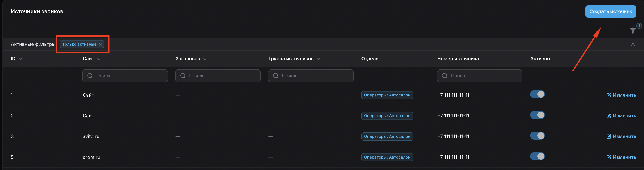This screenshot has height=170, width=644.
Task: Open the filter funnel icon
Action: [633, 30]
